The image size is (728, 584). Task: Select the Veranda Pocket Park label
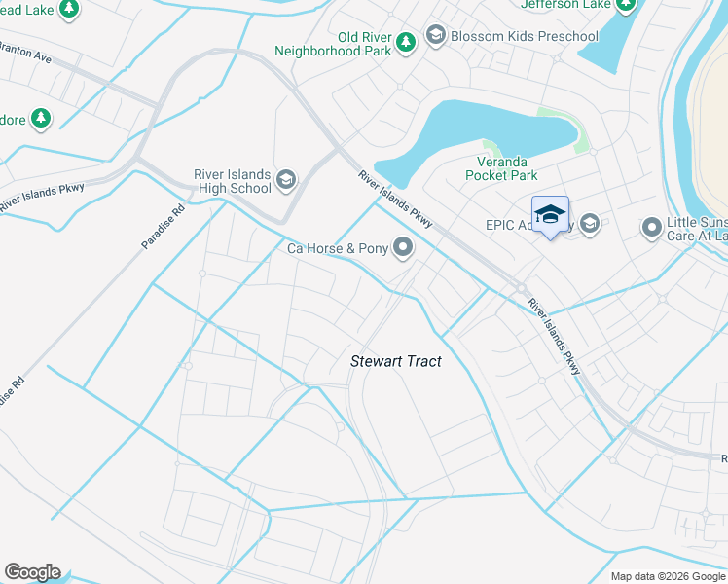point(501,168)
